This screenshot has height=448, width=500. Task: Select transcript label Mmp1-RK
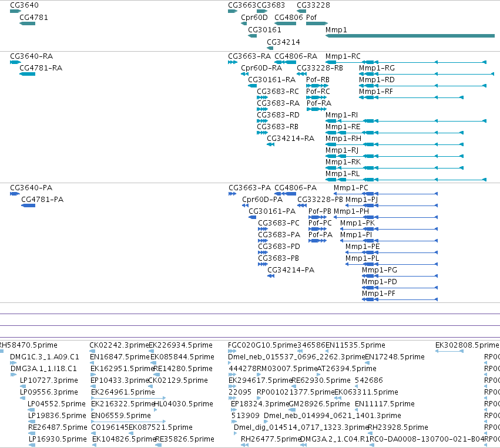pos(343,162)
